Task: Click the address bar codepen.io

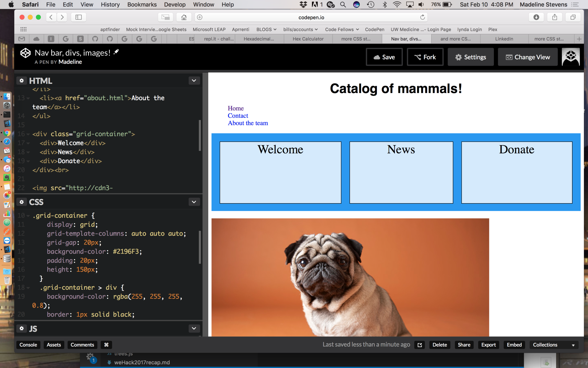Action: pyautogui.click(x=311, y=17)
